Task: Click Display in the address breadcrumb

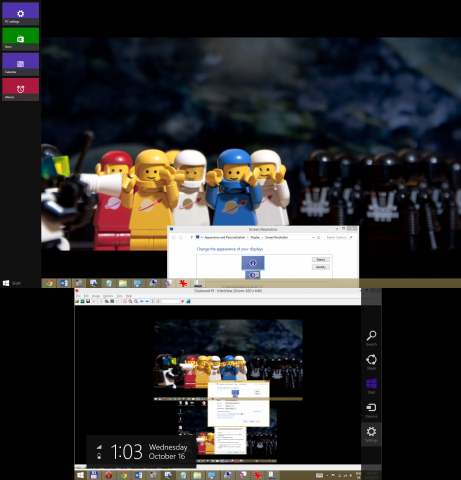Action: click(x=255, y=237)
